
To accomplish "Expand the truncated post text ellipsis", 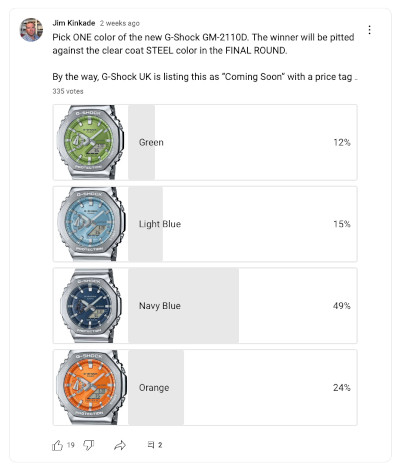I will tap(356, 77).
